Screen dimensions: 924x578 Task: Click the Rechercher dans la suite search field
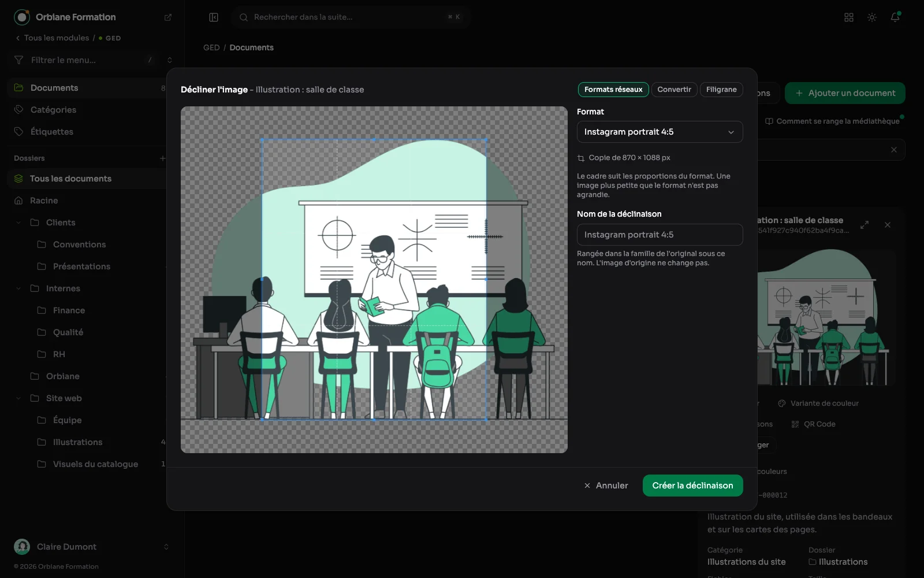tap(351, 17)
